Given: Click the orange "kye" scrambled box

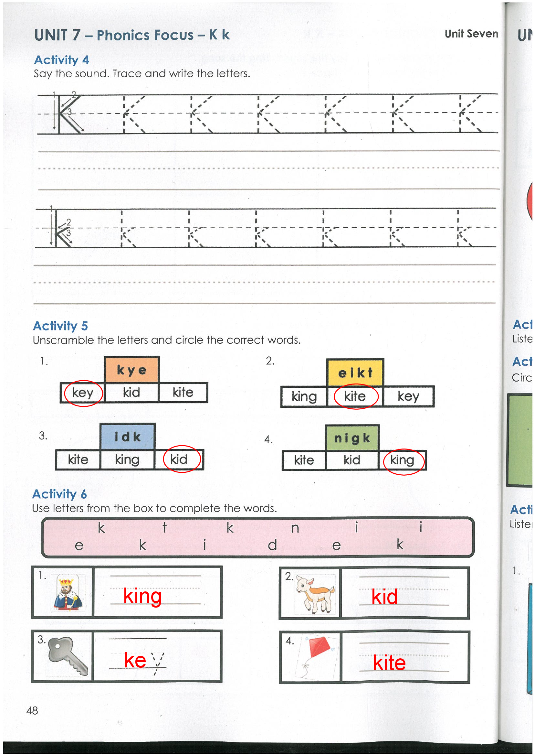Looking at the screenshot, I should pos(131,370).
